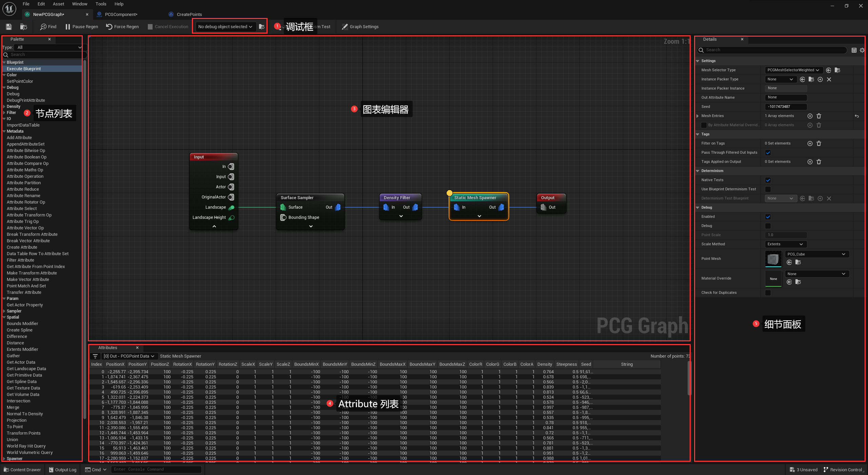Open the Mesh Selector Type dropdown
The image size is (868, 475).
tap(793, 70)
